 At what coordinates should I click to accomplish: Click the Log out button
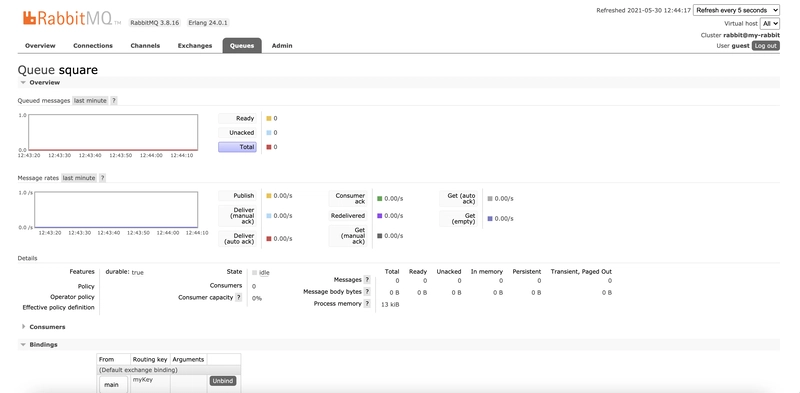pyautogui.click(x=766, y=45)
